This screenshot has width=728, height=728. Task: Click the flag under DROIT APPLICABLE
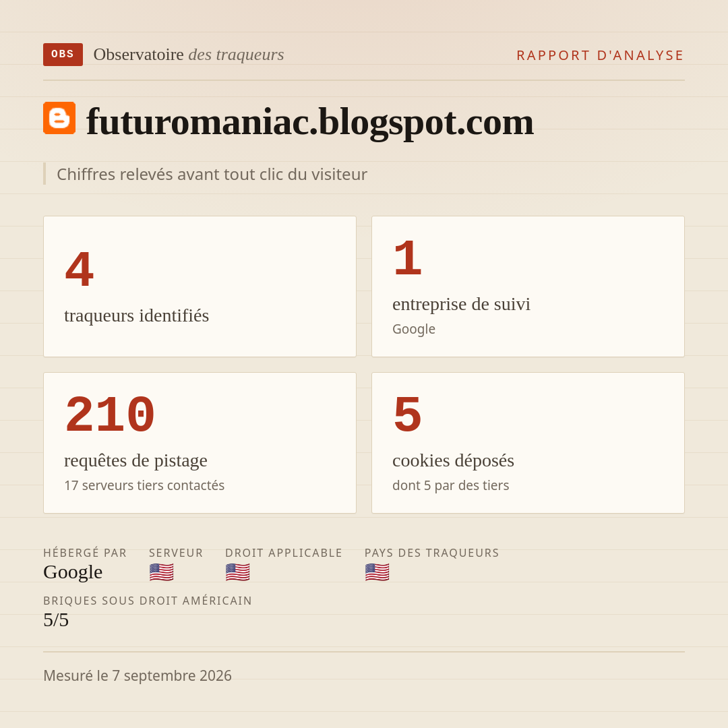pyautogui.click(x=238, y=572)
